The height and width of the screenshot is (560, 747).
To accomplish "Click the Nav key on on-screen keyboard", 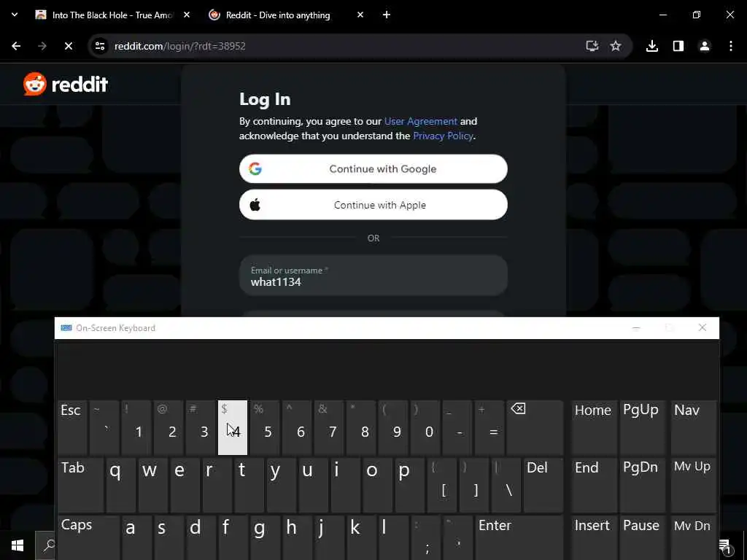I will 693,427.
